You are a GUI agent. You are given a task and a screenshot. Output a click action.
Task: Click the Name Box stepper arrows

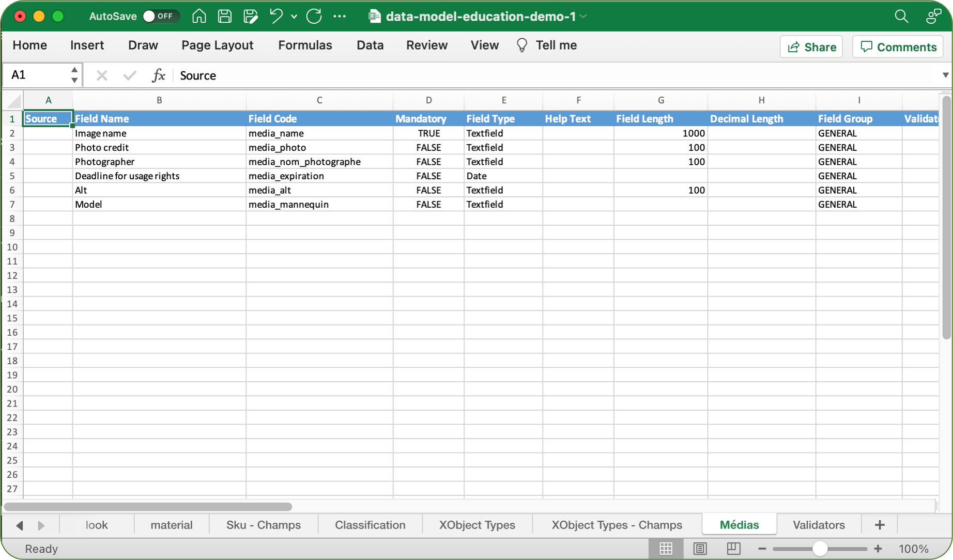(74, 75)
